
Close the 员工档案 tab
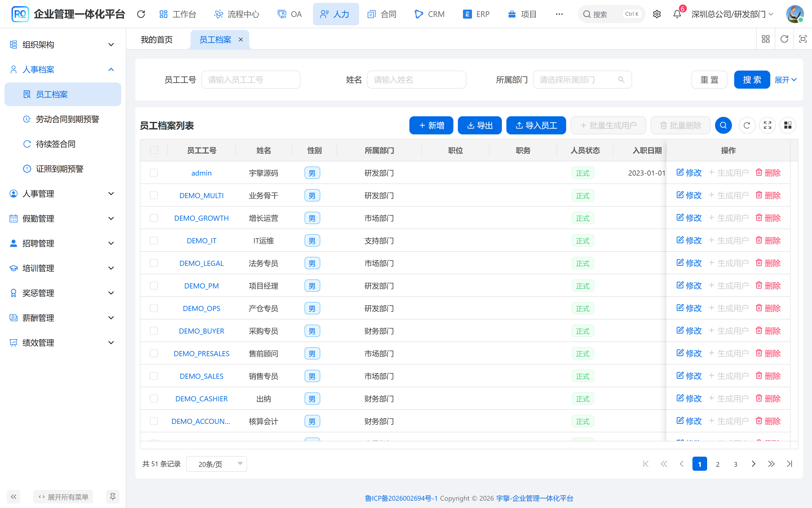point(240,40)
